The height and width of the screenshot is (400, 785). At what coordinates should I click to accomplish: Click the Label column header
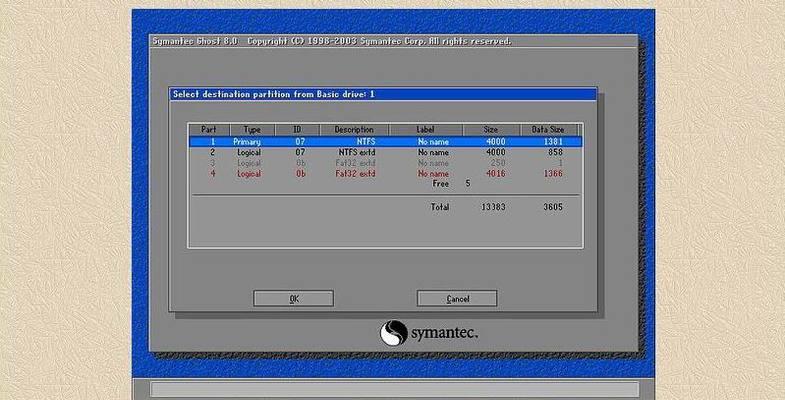tap(426, 130)
